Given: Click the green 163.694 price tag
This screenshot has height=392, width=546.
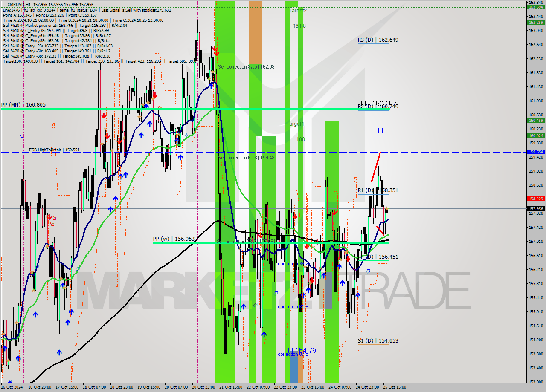Looking at the screenshot, I should click(536, 7).
